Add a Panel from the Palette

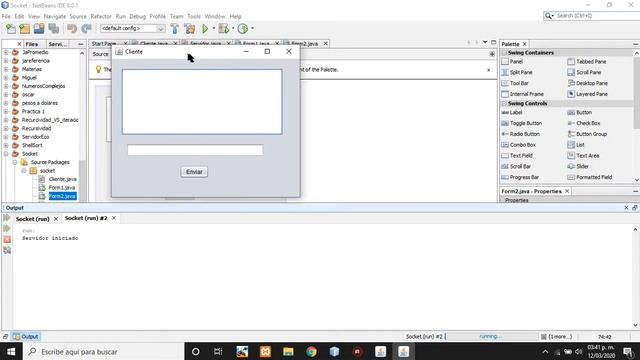pos(512,62)
